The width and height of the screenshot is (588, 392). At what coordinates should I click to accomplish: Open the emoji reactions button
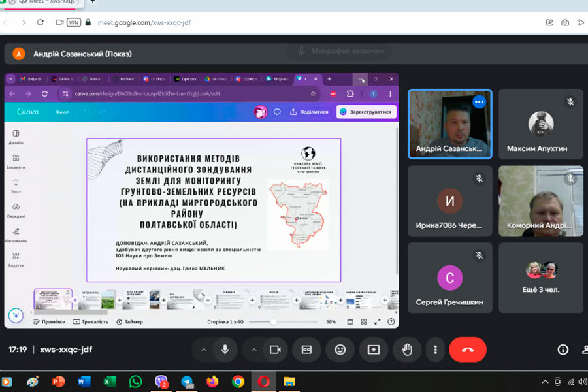click(340, 350)
